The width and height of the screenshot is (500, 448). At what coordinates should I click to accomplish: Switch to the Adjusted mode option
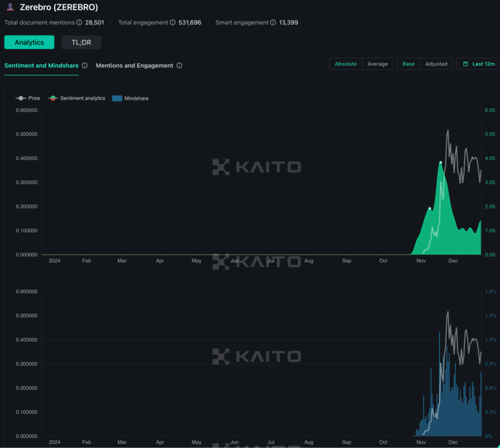[x=436, y=64]
